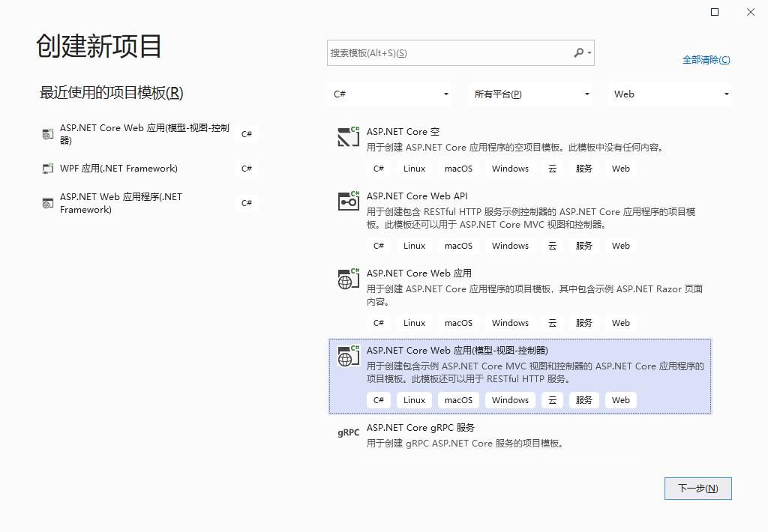Open the 所有平台 platform filter dropdown
This screenshot has height=532, width=768.
coord(530,94)
